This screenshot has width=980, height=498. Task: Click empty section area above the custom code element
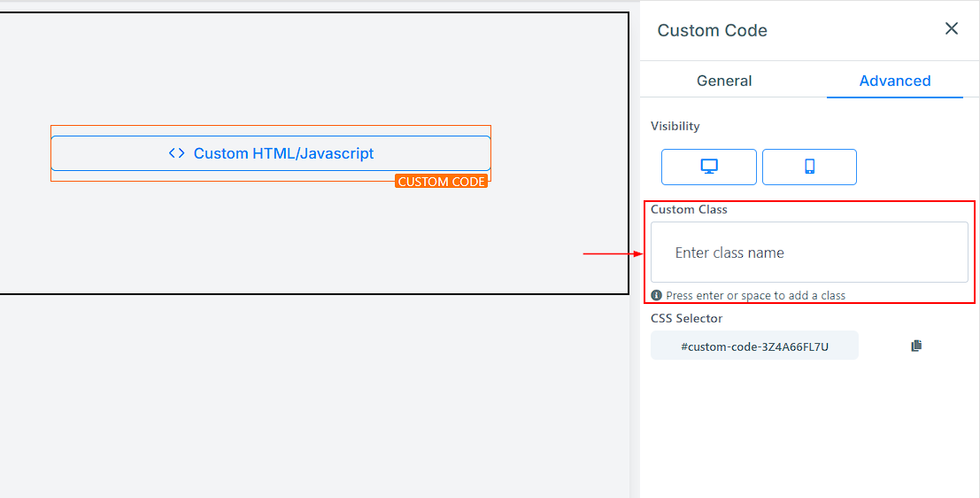click(x=310, y=71)
